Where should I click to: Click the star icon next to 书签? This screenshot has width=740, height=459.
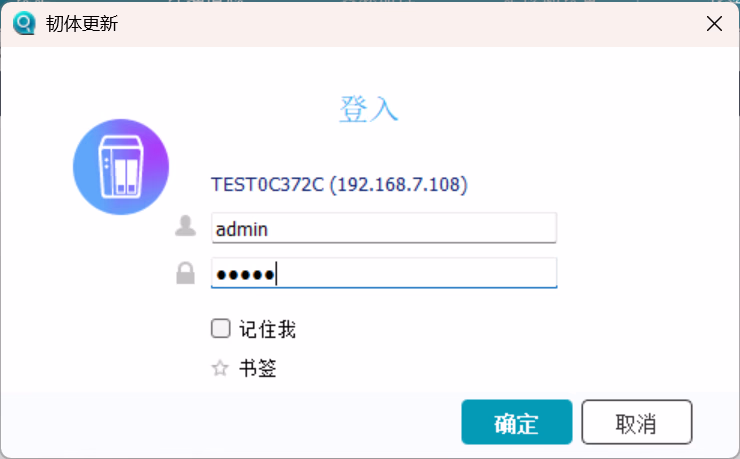coord(220,369)
